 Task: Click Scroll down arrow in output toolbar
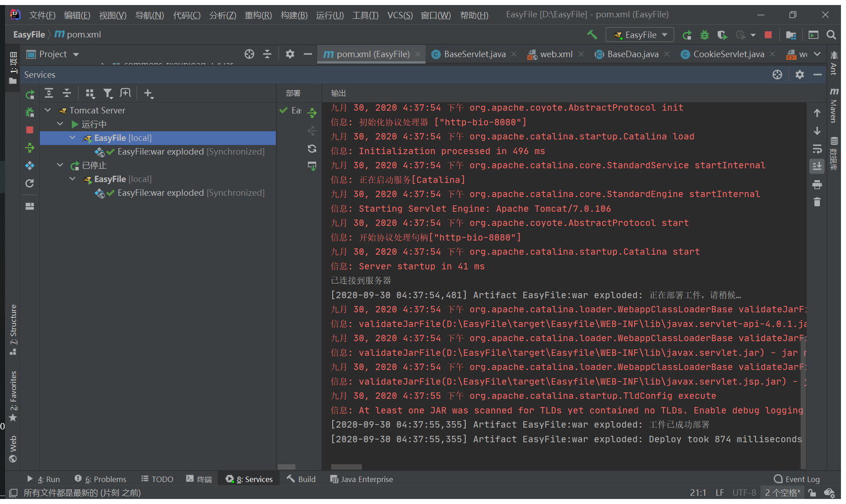pos(817,131)
